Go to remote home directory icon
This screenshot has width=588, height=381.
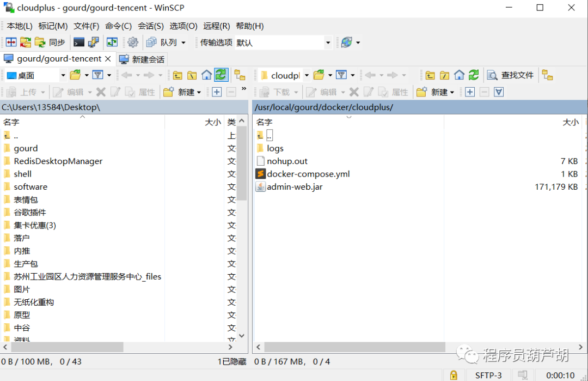click(x=459, y=75)
